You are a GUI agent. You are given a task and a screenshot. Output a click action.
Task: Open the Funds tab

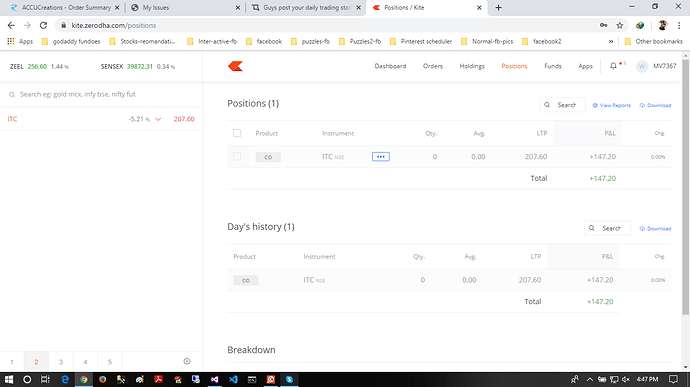[x=553, y=66]
